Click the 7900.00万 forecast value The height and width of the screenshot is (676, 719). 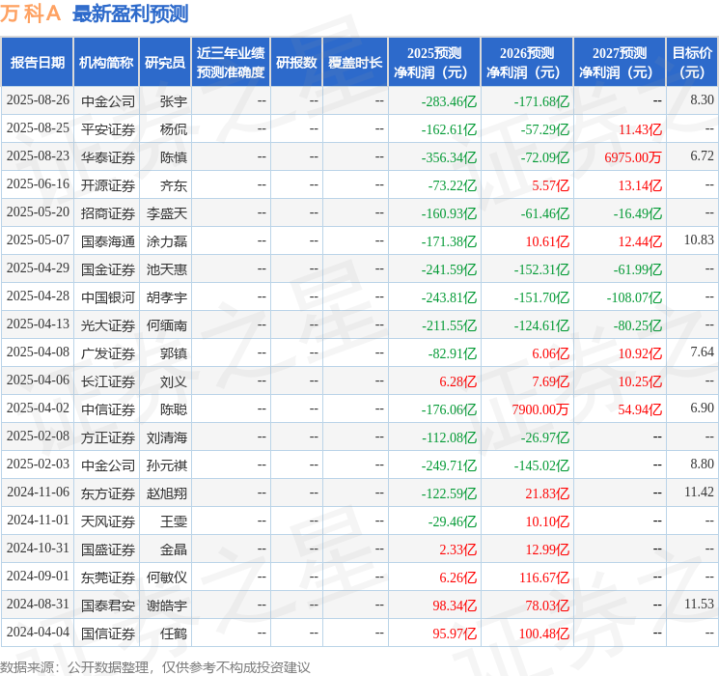click(540, 409)
